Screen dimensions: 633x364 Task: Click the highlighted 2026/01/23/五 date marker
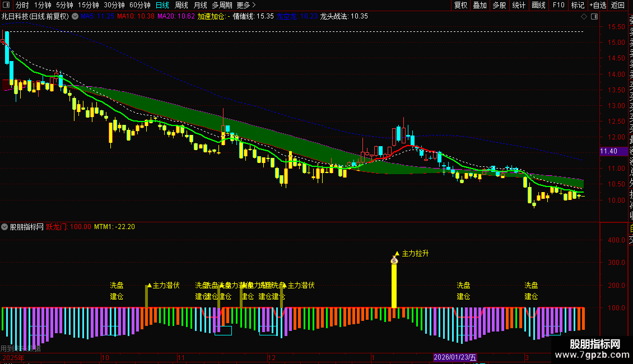point(455,357)
